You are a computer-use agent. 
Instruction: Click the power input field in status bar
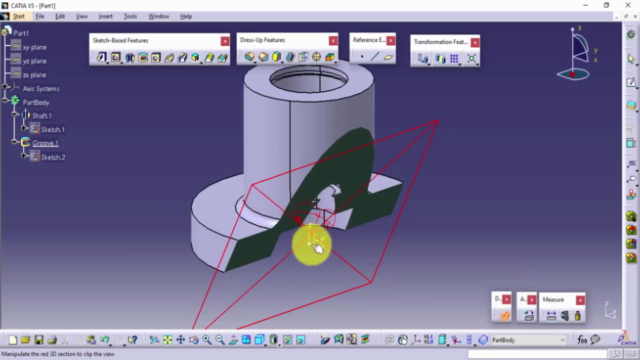pyautogui.click(x=537, y=354)
